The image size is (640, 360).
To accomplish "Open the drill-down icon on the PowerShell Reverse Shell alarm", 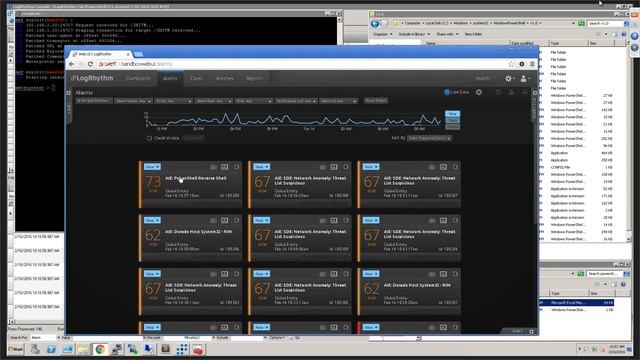I will tap(224, 167).
